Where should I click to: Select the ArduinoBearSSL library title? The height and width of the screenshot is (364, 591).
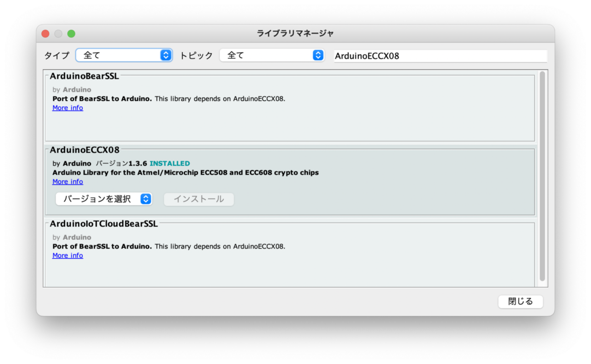click(85, 76)
